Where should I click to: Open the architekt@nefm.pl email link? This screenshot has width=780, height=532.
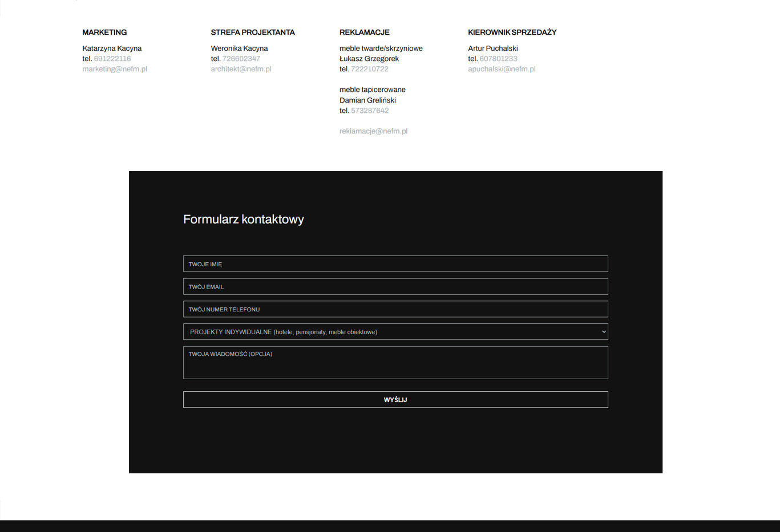241,69
